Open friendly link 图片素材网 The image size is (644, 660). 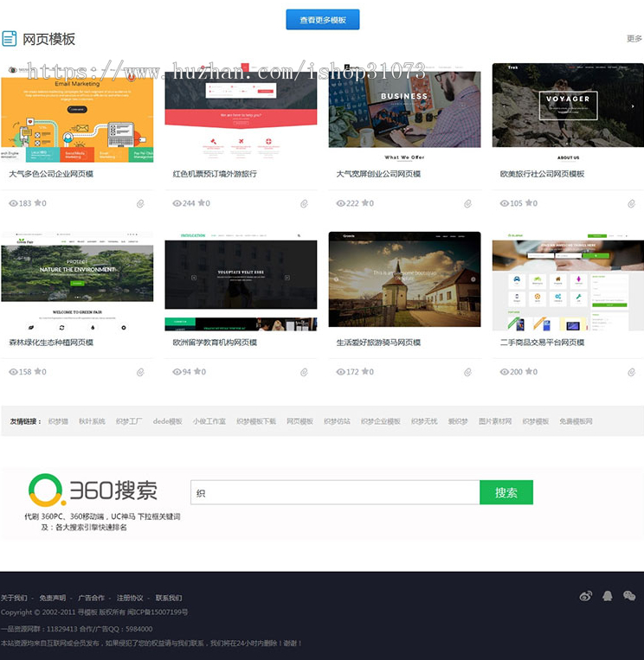(495, 421)
